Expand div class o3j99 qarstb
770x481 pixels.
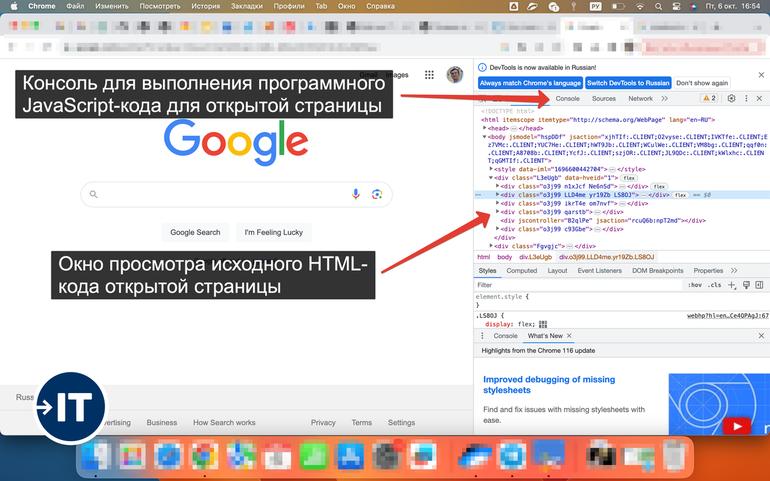[497, 212]
